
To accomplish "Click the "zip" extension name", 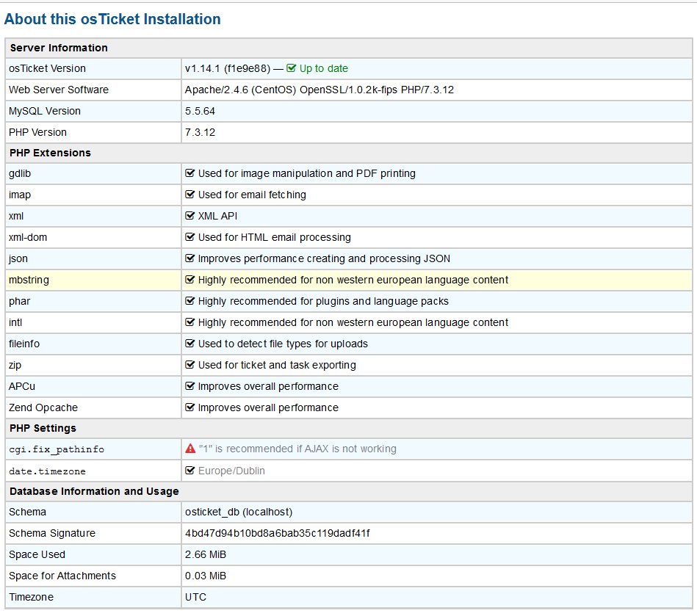I will [15, 366].
